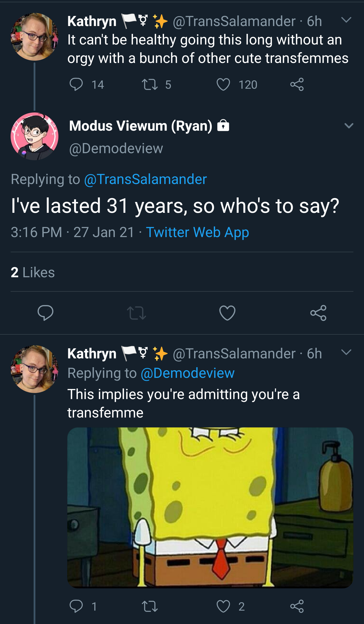
Task: Reply to the transfemme reply tweet
Action: (76, 606)
